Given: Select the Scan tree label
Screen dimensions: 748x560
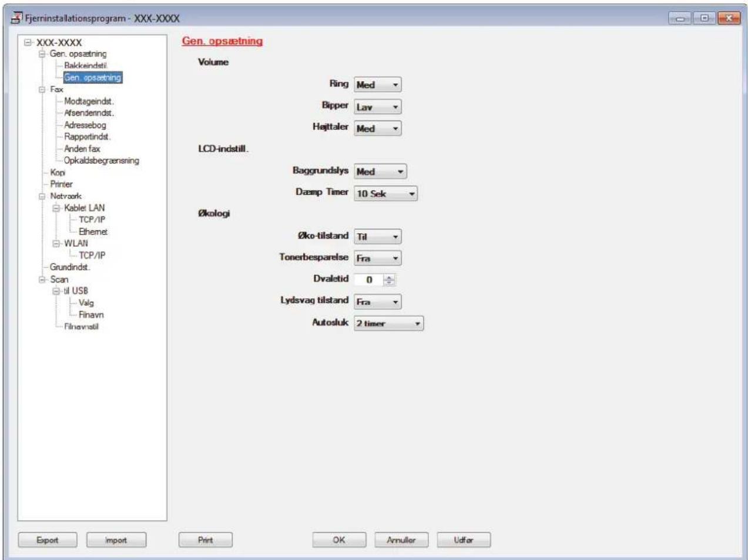Looking at the screenshot, I should point(59,280).
